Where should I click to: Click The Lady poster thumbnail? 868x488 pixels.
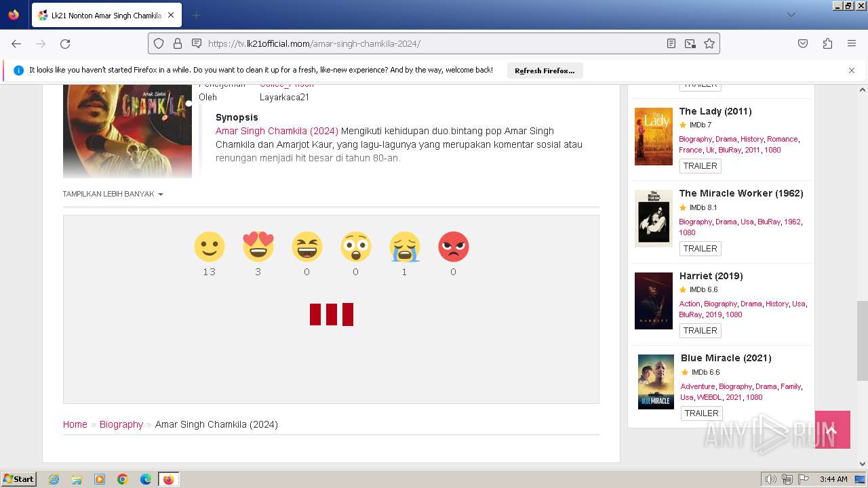tap(654, 136)
